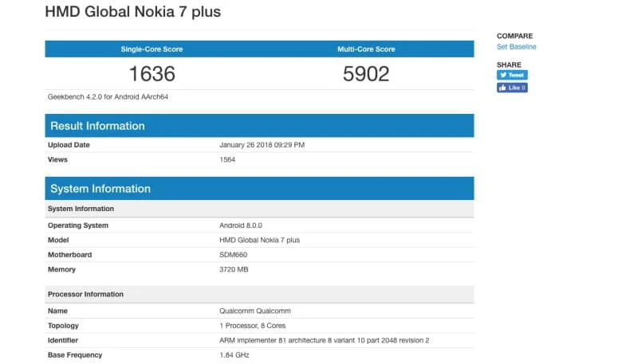Click the Twitter Tweet share button
622x364 pixels.
point(512,75)
